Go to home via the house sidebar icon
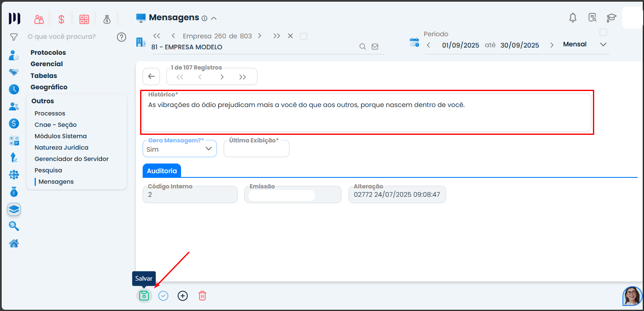Image resolution: width=644 pixels, height=311 pixels. tap(14, 243)
